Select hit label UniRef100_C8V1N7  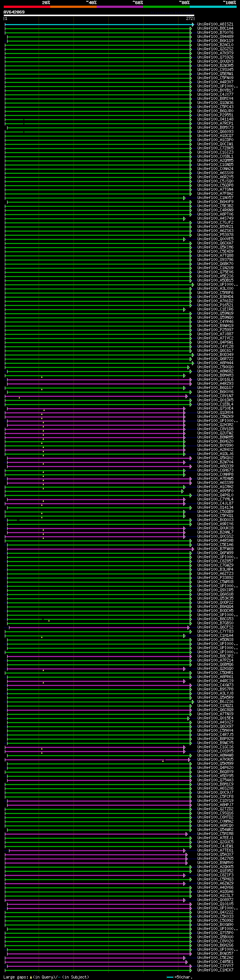coord(215,397)
